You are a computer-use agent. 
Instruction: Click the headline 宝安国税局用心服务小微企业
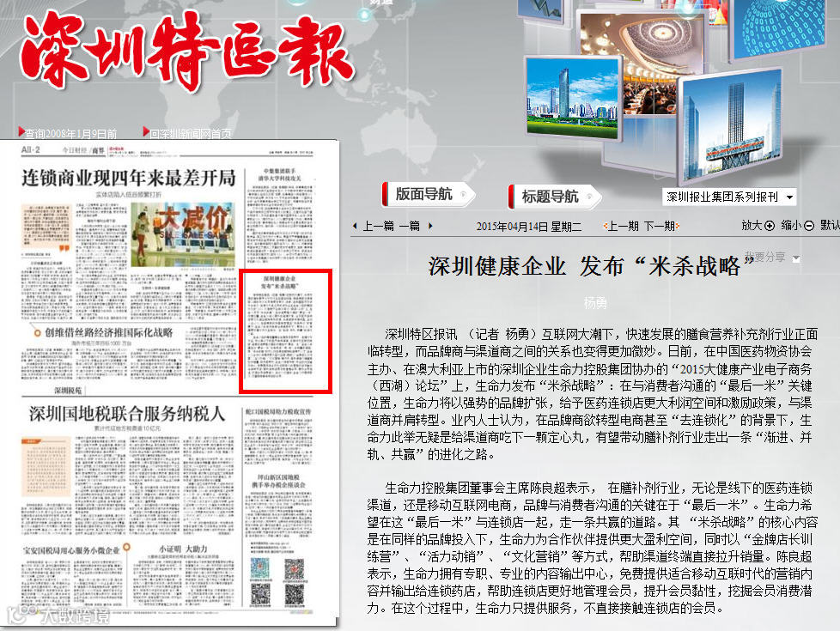[x=71, y=550]
